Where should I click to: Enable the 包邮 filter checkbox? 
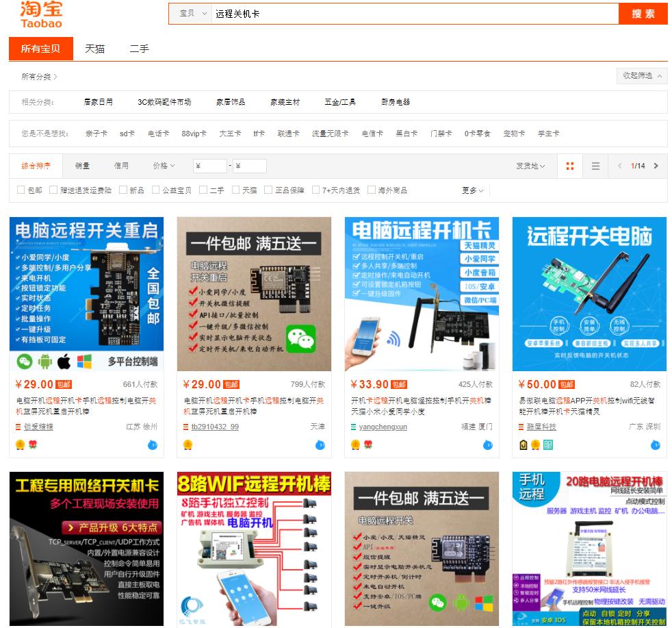click(21, 189)
